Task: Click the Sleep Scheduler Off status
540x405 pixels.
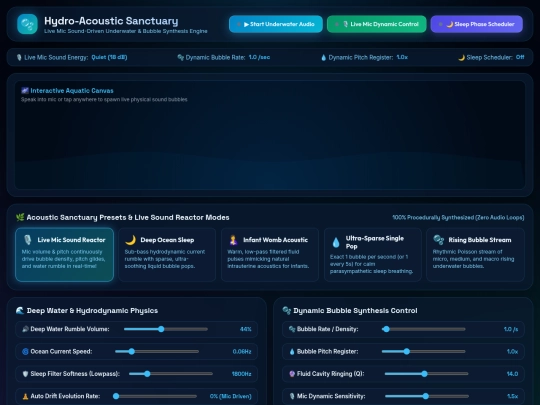Action: (x=520, y=57)
